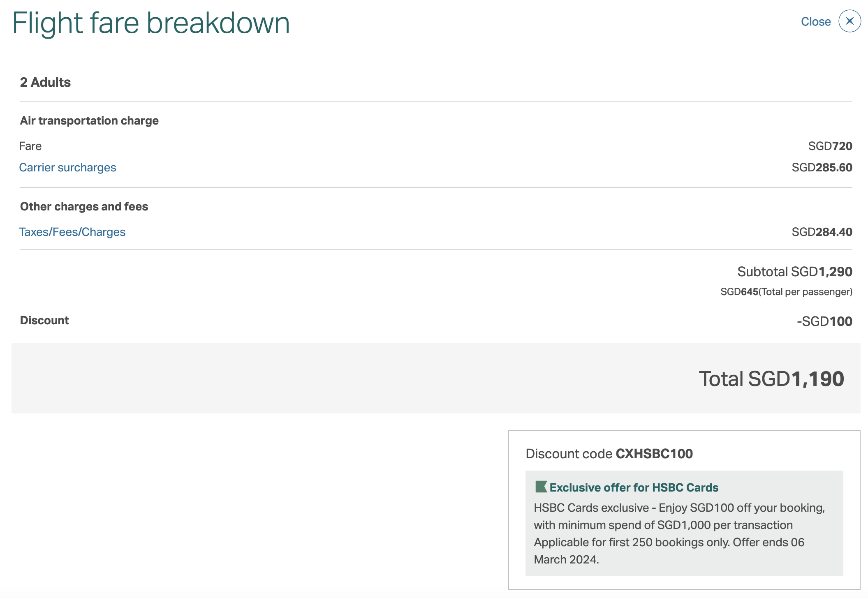
Task: Click the Total SGD1,190 amount
Action: (771, 379)
